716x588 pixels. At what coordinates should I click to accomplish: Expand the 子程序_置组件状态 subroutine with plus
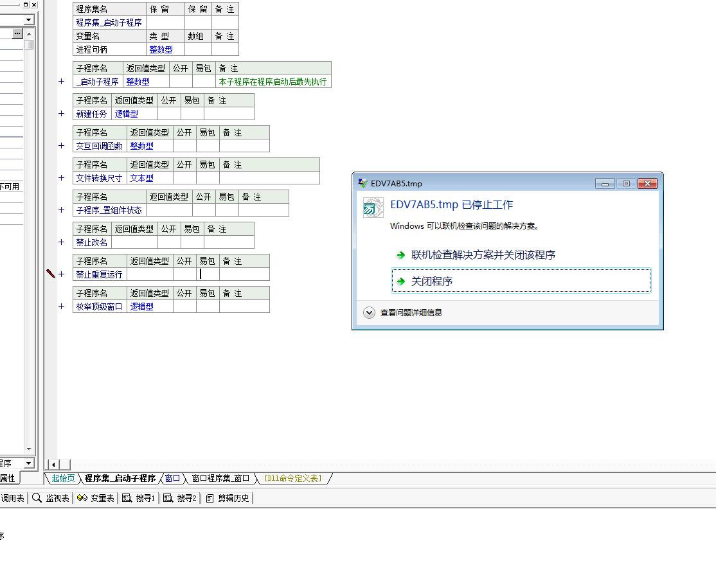(62, 210)
